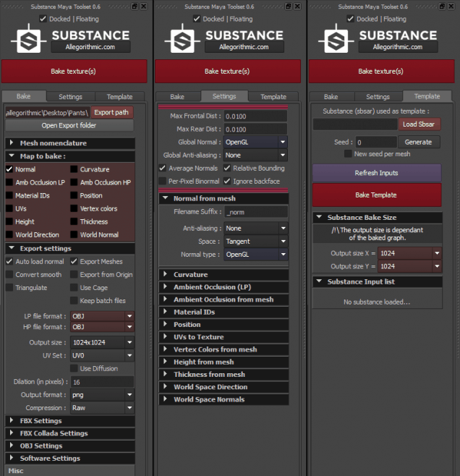Expand World Space Normals section

223,399
